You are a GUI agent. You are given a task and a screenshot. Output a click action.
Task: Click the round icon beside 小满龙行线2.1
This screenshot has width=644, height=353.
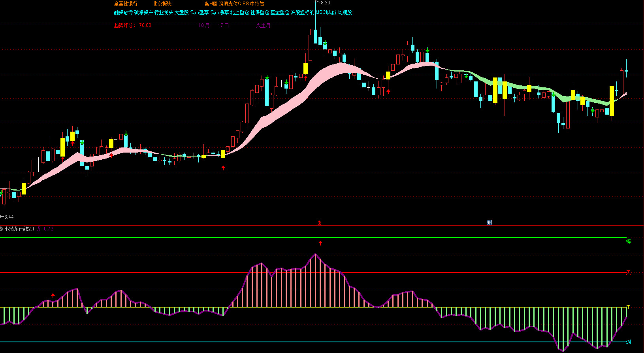(x=1, y=229)
